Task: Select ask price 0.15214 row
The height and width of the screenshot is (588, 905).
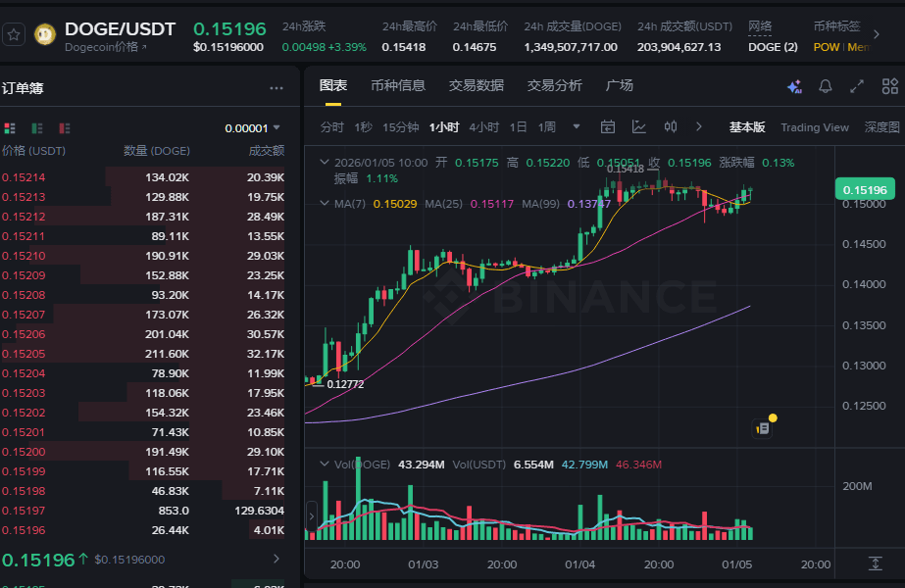Action: [x=142, y=177]
